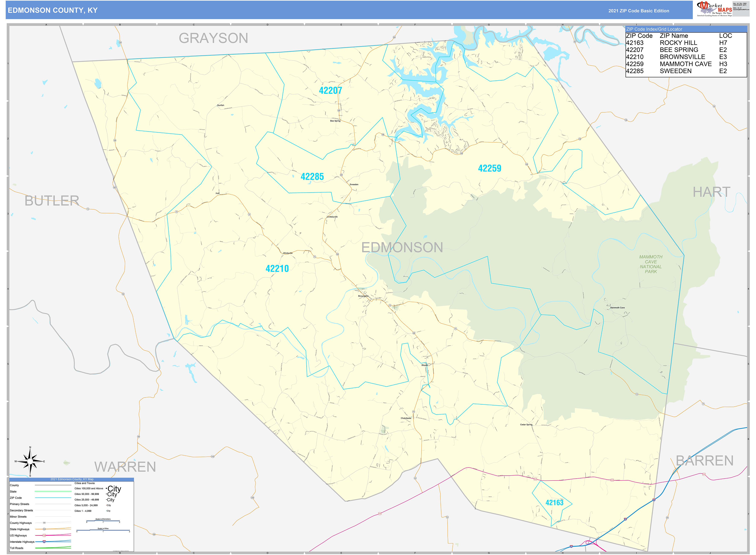The image size is (756, 555).
Task: Click the Sweeden town label on map
Action: (354, 184)
